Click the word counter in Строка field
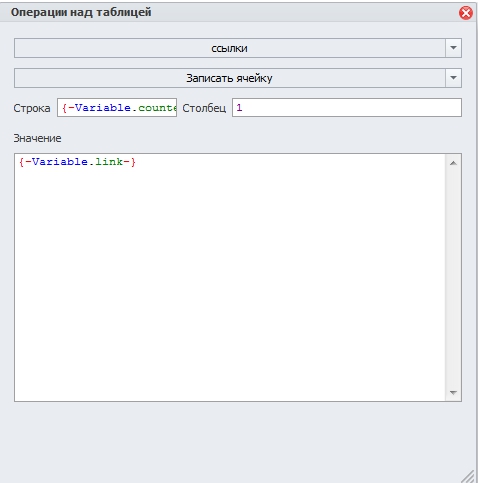 [157, 108]
